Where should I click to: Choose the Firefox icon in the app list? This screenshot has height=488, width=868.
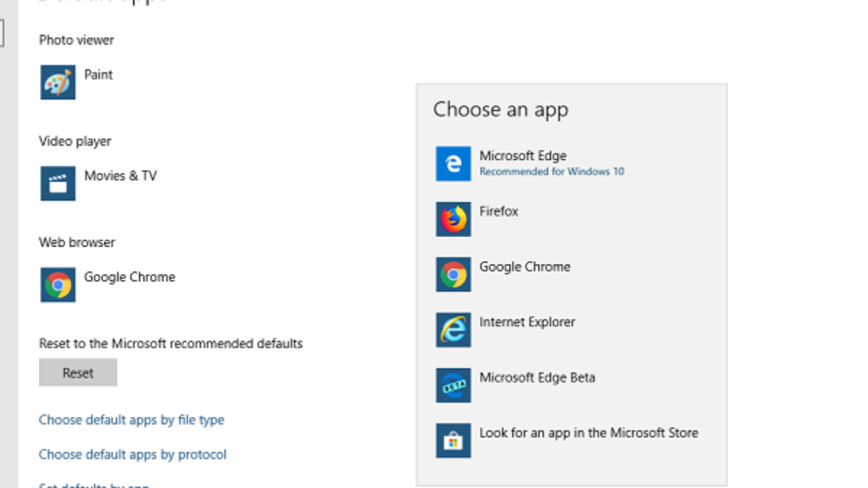click(454, 219)
